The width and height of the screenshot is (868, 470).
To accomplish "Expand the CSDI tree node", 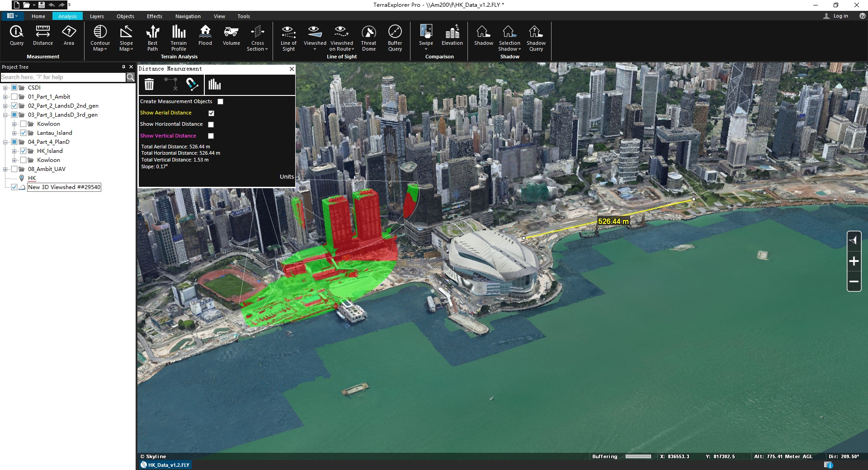I will pos(5,88).
